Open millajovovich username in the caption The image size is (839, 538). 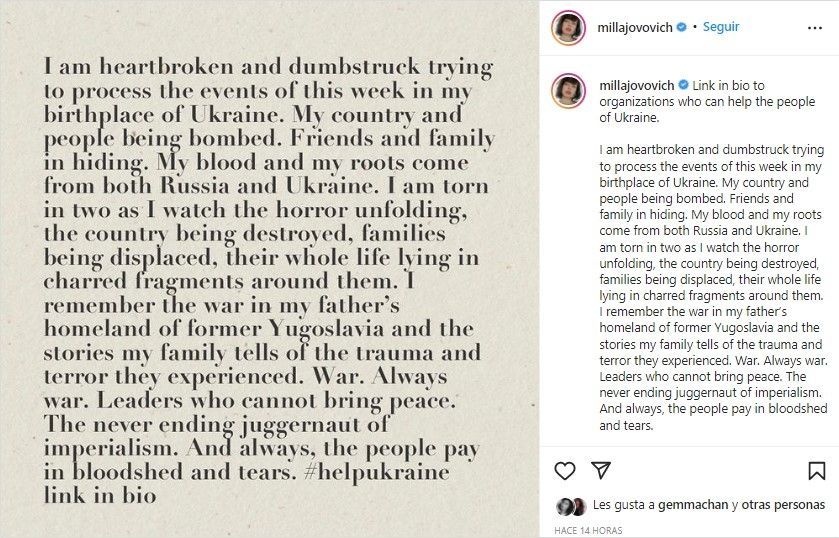pyautogui.click(x=637, y=86)
